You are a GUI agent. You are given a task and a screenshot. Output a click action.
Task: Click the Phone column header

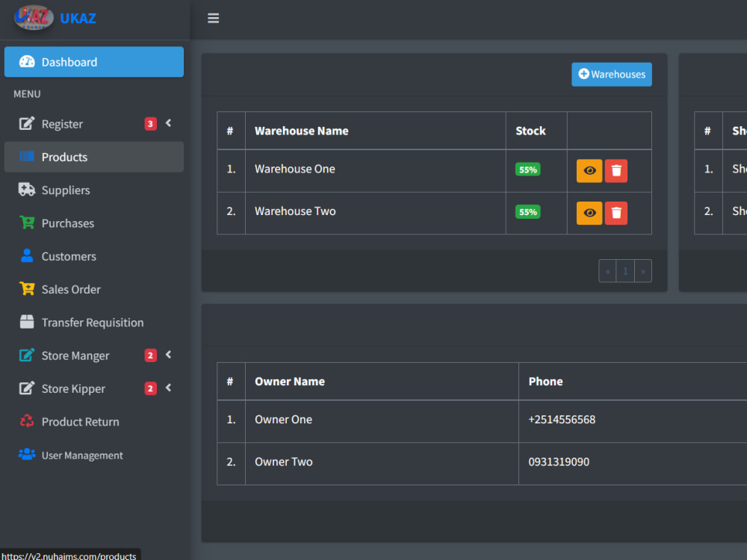[545, 382]
